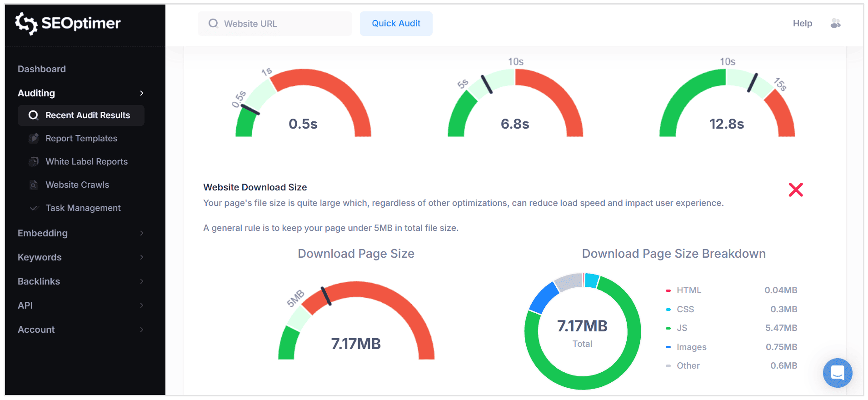Click the JS legend color swatch
Image resolution: width=868 pixels, height=400 pixels.
tap(668, 328)
